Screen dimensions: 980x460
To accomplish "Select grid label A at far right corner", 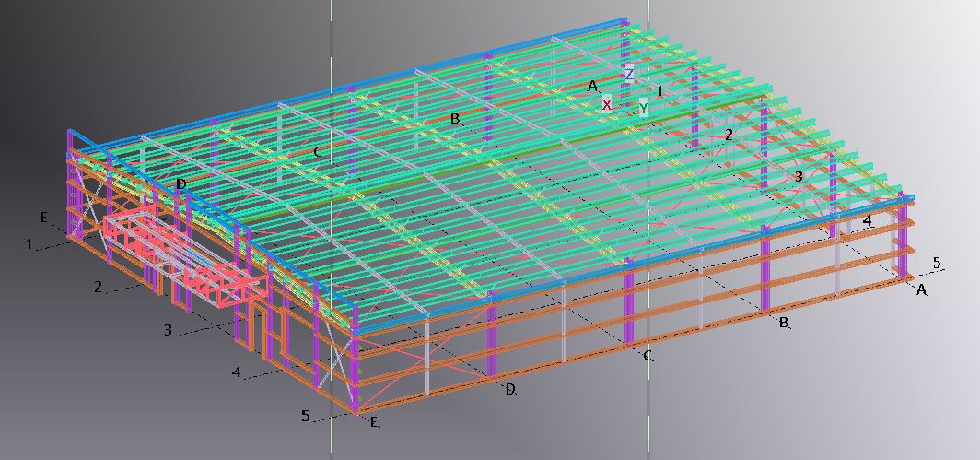I will tap(918, 289).
